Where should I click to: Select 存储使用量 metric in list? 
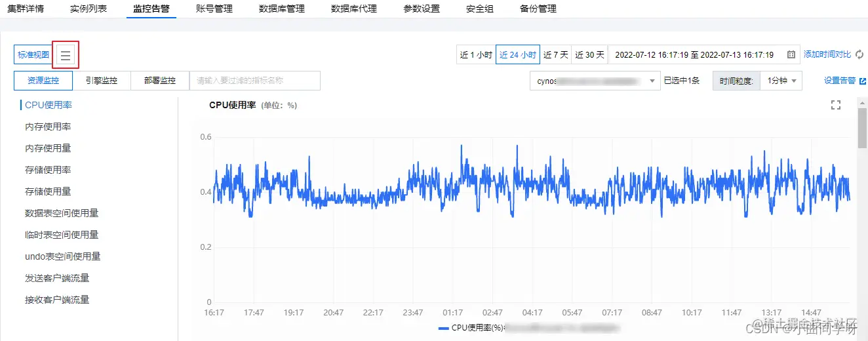(x=48, y=191)
